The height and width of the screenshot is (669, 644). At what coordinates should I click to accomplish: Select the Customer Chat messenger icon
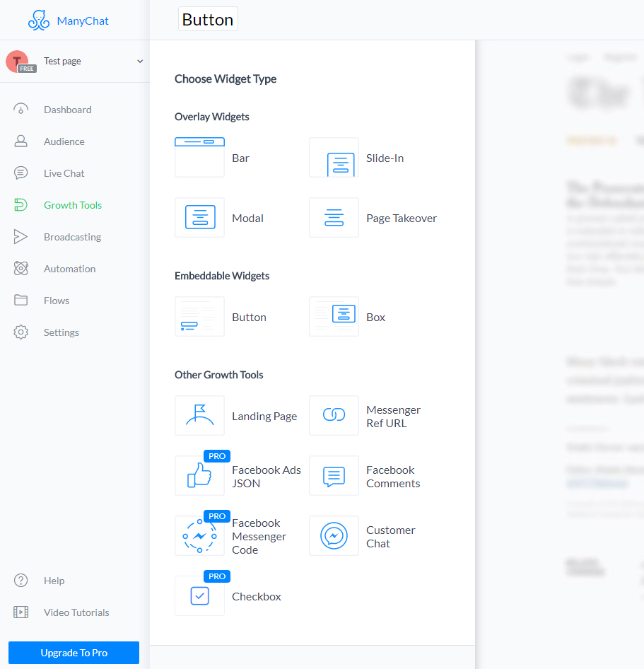point(334,536)
